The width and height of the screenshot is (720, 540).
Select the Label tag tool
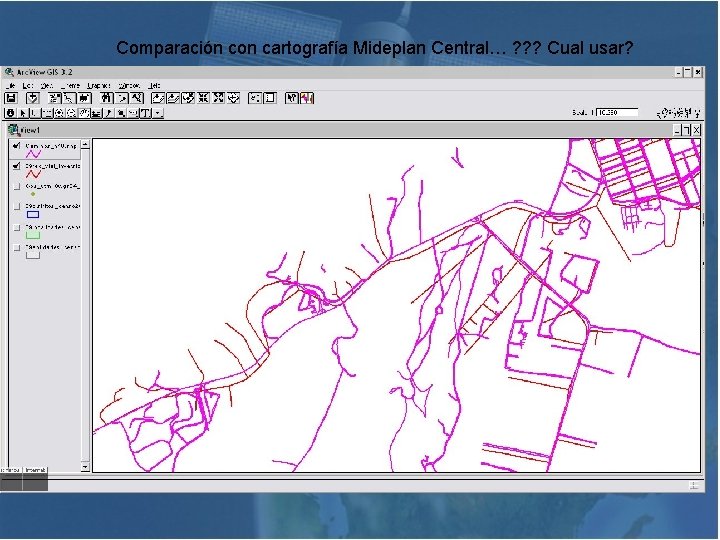pos(133,113)
